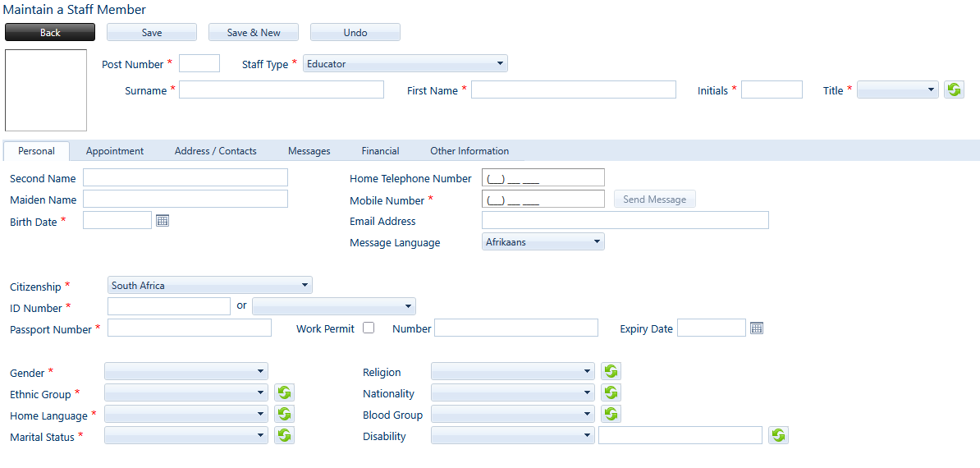Screen dimensions: 980x468
Task: Focus the Disability description text field
Action: tap(680, 435)
